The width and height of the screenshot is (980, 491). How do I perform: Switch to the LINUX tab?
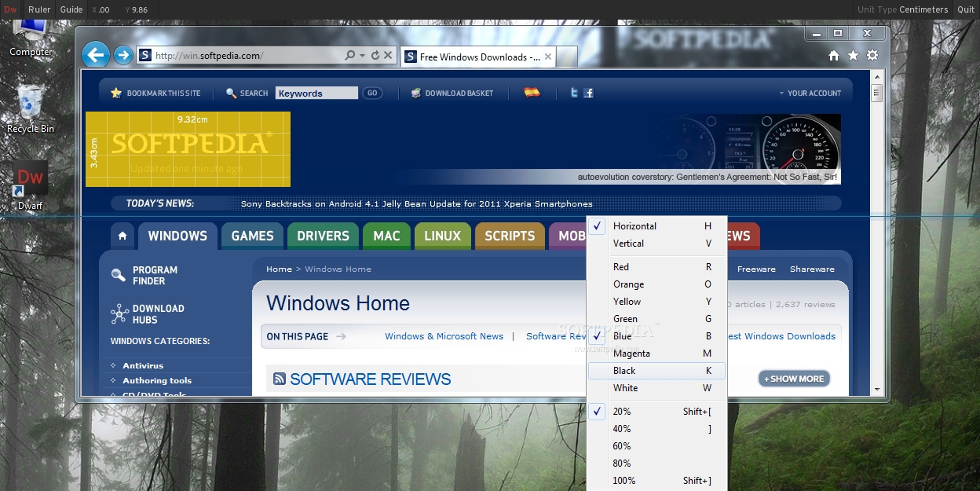coord(442,236)
